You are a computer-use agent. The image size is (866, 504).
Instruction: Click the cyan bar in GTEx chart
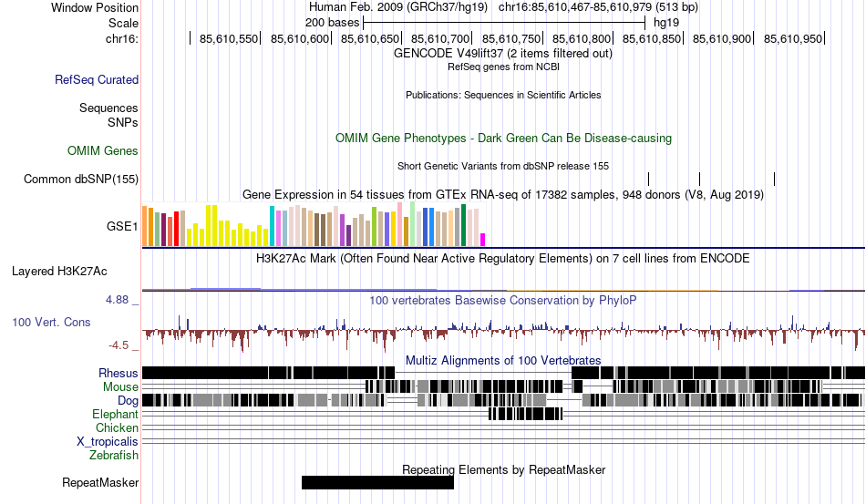(x=272, y=226)
